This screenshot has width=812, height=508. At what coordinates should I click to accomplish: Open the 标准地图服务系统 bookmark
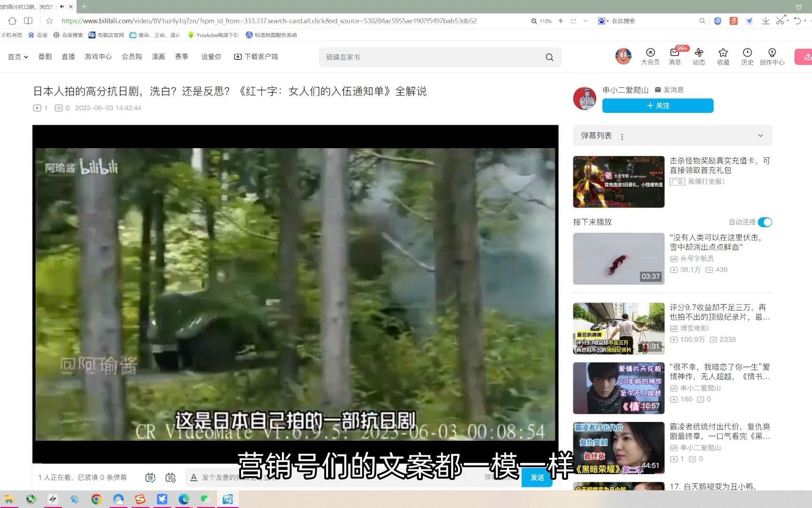click(272, 35)
